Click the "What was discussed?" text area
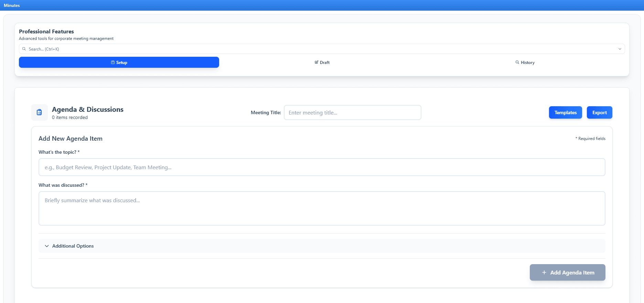The image size is (644, 303). pyautogui.click(x=322, y=208)
